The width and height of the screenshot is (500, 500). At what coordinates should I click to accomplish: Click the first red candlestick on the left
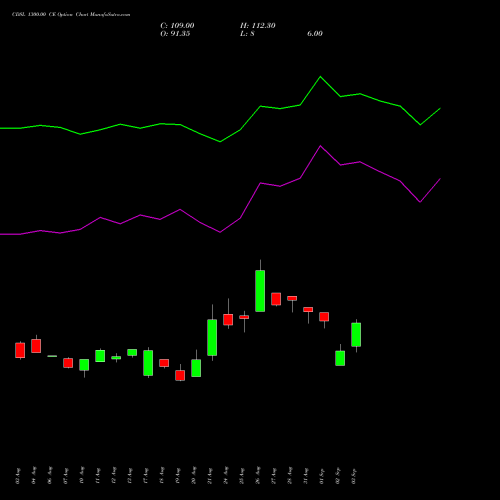(20, 350)
